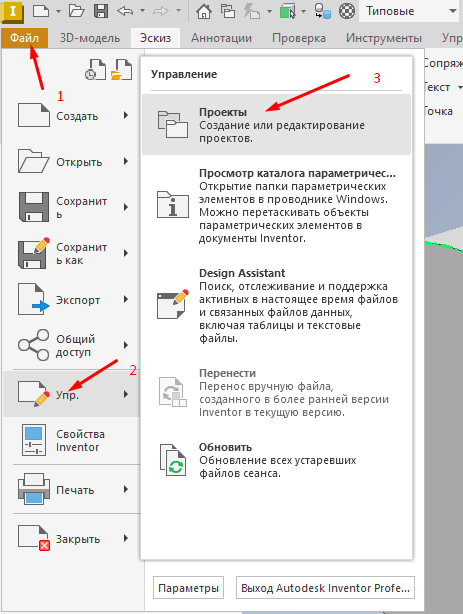Click the appearance sphere icon
Image resolution: width=463 pixels, height=614 pixels.
click(347, 11)
